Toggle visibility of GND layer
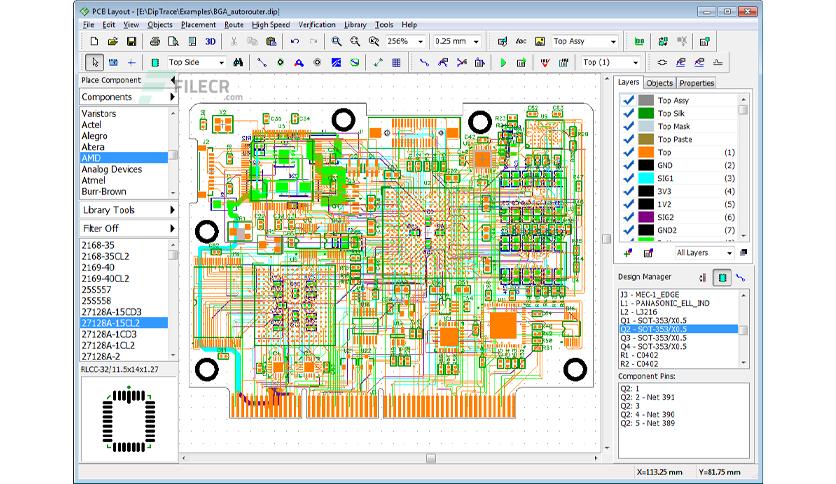Screen dimensions: 836x484 [x=629, y=165]
